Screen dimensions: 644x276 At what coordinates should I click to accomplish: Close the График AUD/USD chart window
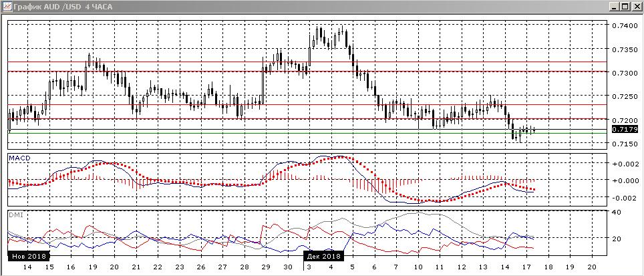635,7
